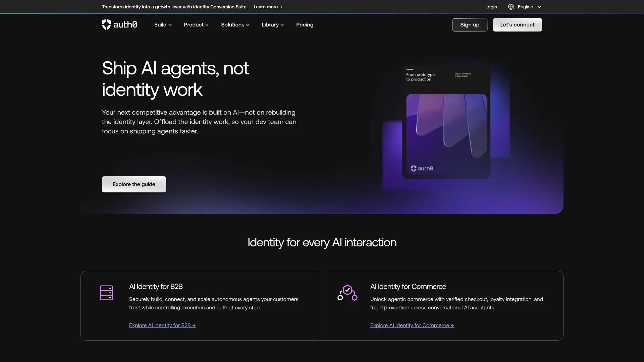Click the Login link

[x=491, y=7]
